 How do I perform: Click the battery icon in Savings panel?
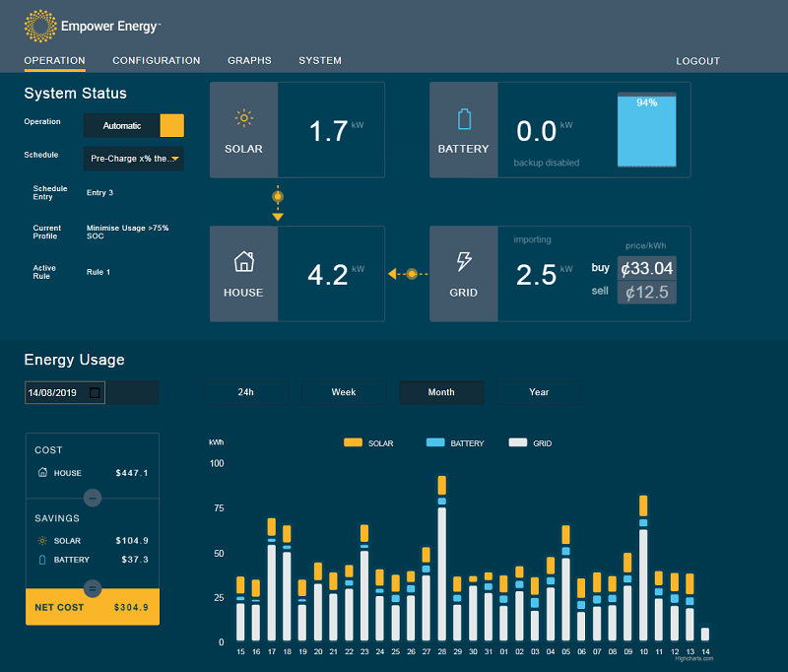tap(42, 560)
